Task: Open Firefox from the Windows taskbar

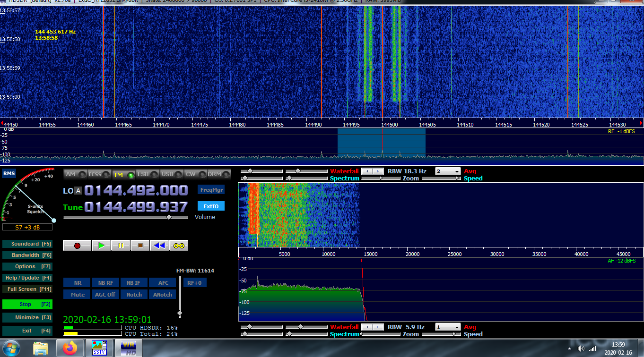Action: 70,348
